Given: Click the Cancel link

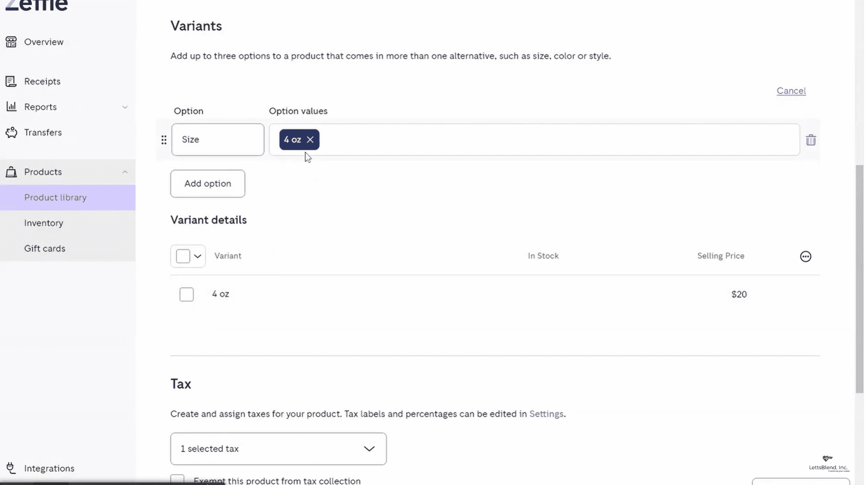Looking at the screenshot, I should click(x=791, y=91).
